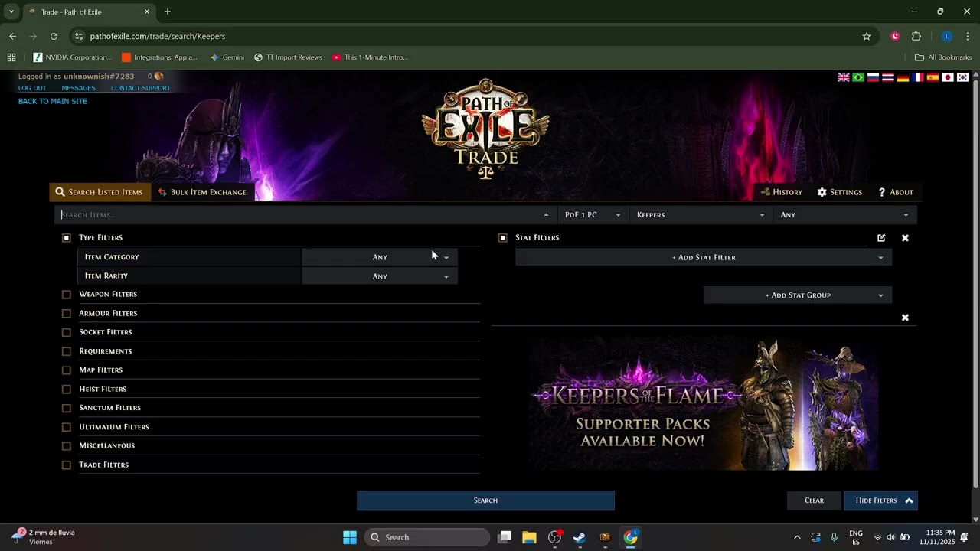Open Steam from the taskbar
The height and width of the screenshot is (551, 980).
pos(580,537)
